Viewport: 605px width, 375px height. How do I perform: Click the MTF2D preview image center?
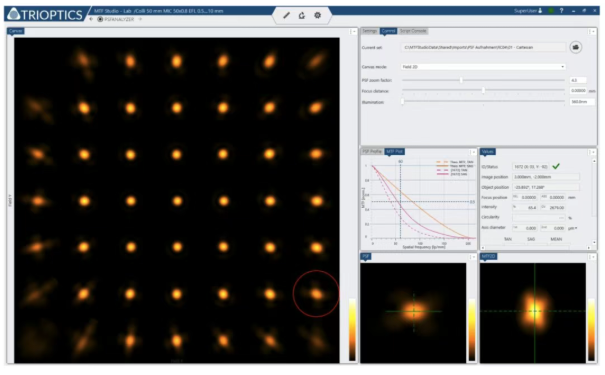(534, 311)
